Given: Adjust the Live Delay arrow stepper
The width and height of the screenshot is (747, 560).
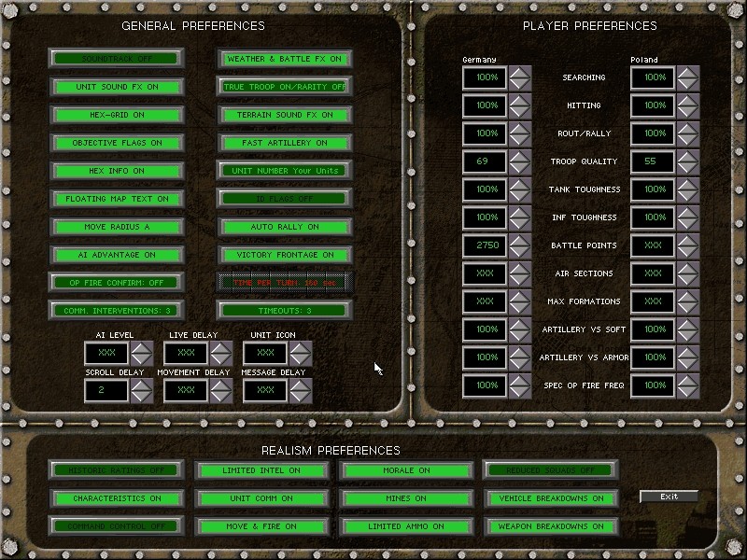Looking at the screenshot, I should (221, 354).
